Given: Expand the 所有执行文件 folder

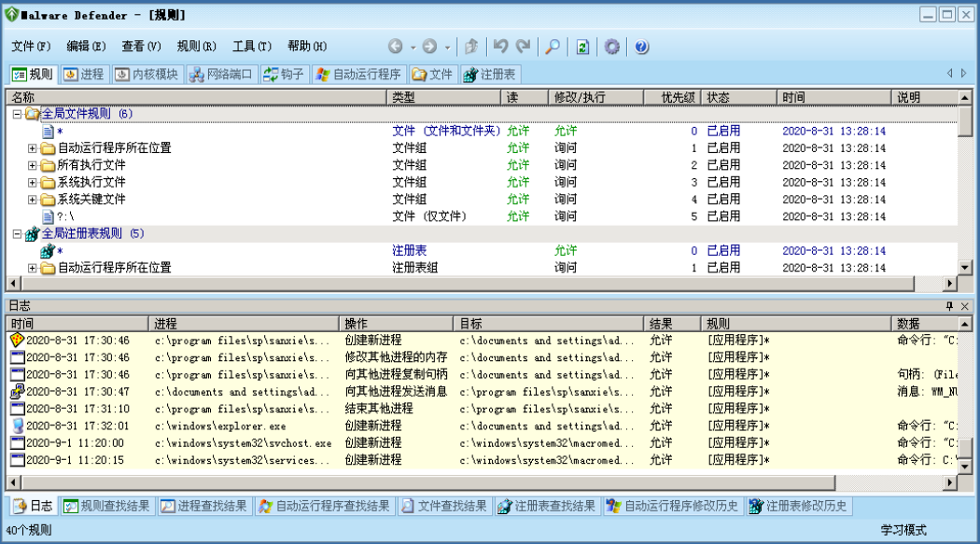Looking at the screenshot, I should [33, 165].
